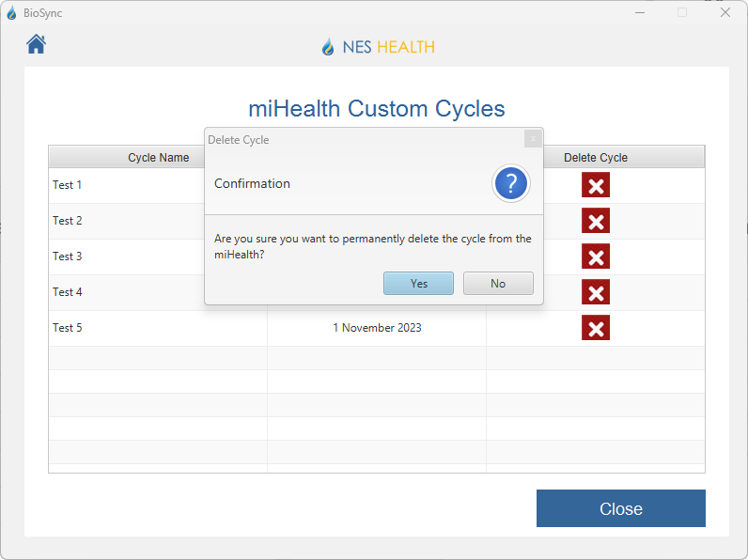
Task: Hit the delete icon beside Test 5
Action: pyautogui.click(x=596, y=328)
